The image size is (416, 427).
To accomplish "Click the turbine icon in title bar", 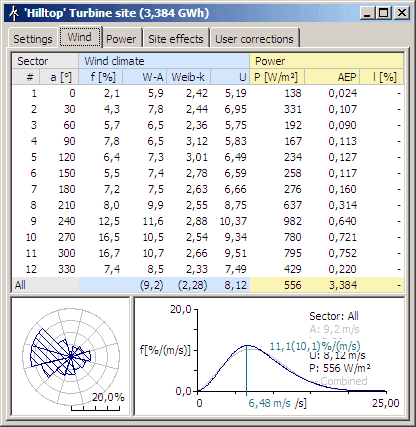I will pyautogui.click(x=13, y=13).
